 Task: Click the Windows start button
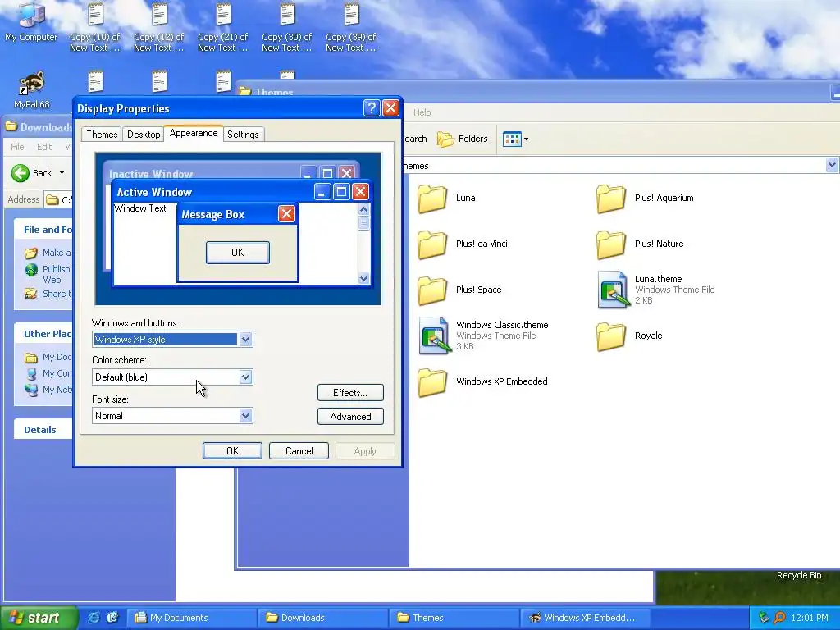point(39,618)
